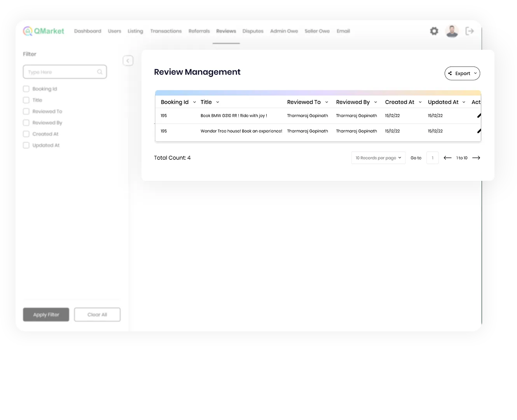517x420 pixels.
Task: Expand the 10 Records per page dropdown
Action: pos(378,158)
